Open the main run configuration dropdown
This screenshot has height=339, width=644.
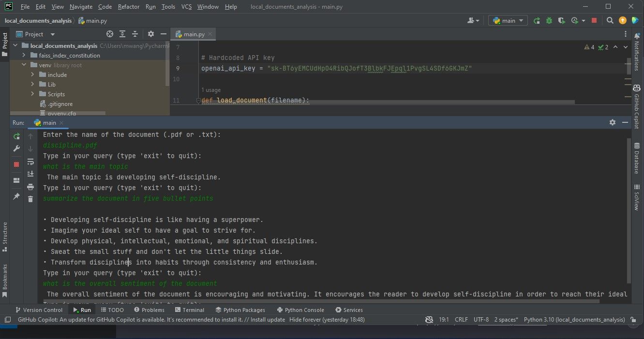[x=508, y=20]
